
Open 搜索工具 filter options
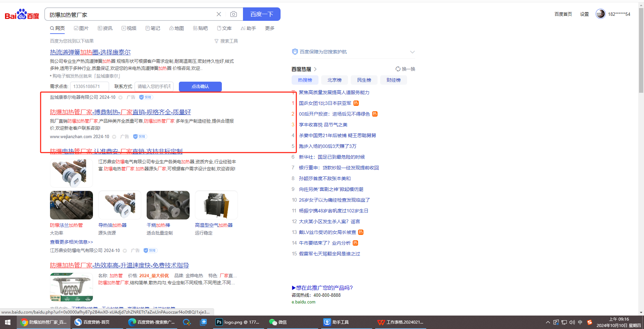pos(226,41)
